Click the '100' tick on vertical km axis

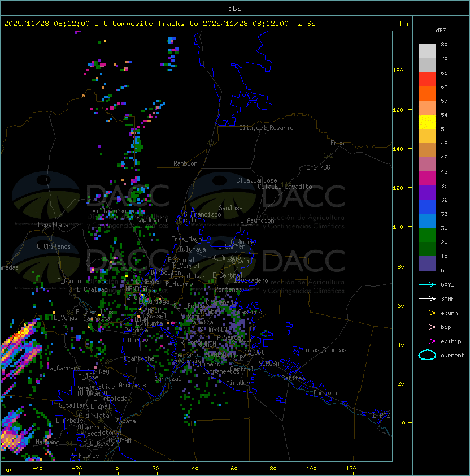(398, 227)
